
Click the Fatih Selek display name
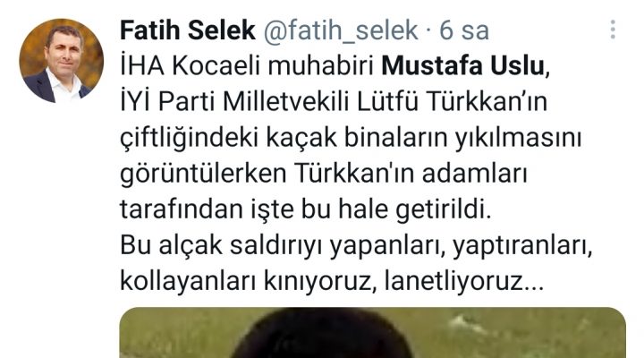[x=188, y=30]
